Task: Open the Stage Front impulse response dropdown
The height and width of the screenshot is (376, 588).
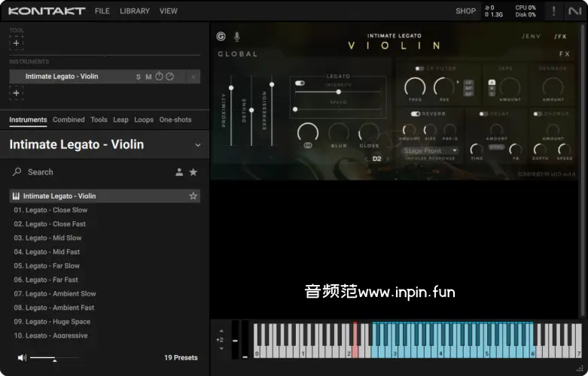Action: point(430,150)
